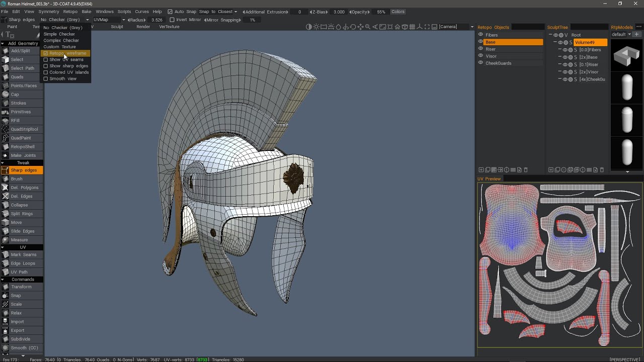Toggle the grid icon in viewport toolbar
This screenshot has height=362, width=644.
[x=412, y=27]
